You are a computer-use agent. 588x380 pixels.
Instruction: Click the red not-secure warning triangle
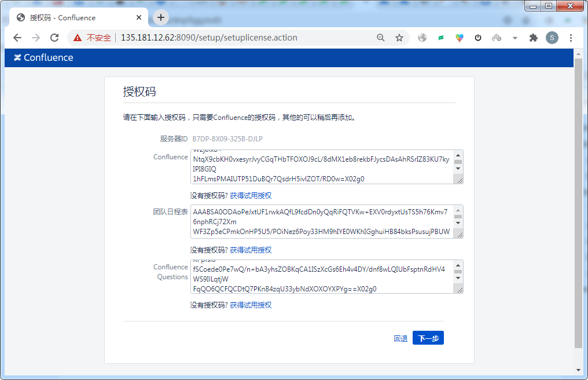click(x=77, y=38)
